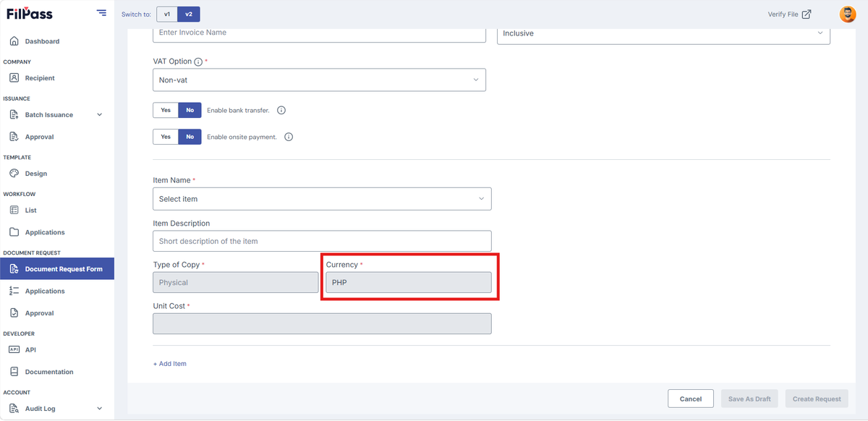Click info icon beside Enable bank transfer

(x=281, y=111)
